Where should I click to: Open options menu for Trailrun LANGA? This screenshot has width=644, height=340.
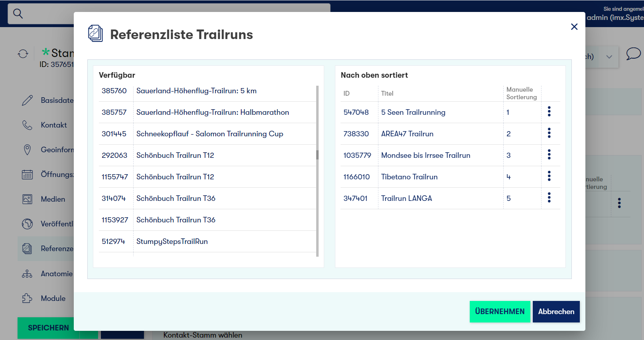[549, 198]
